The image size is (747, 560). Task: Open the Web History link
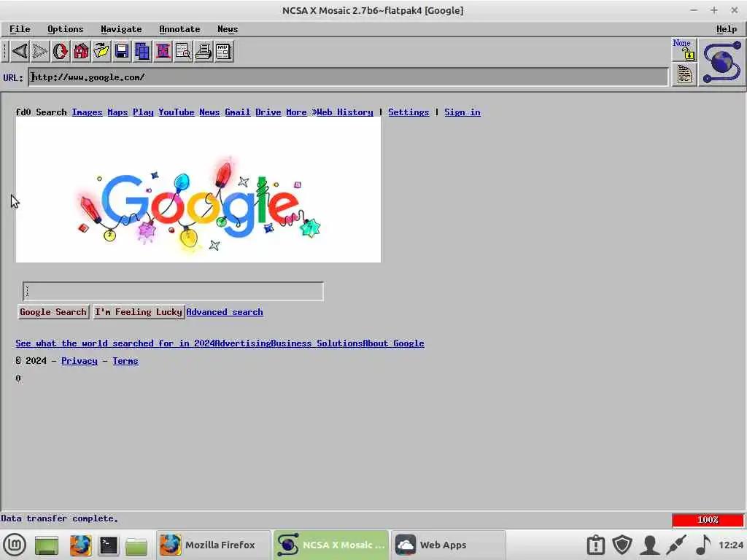pos(345,112)
